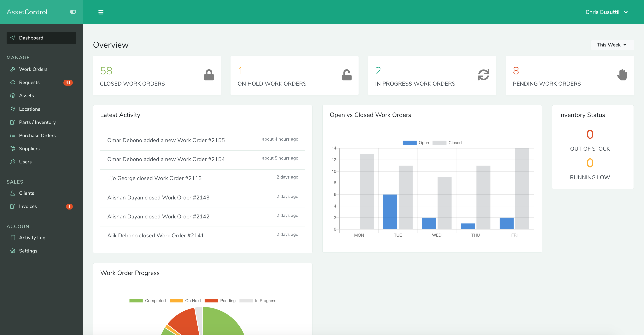The image size is (644, 335).
Task: Click the AssetControl logo
Action: [27, 12]
